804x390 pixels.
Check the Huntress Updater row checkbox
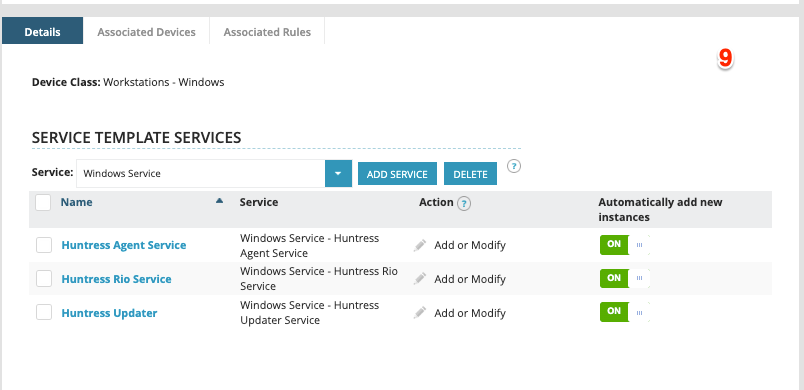click(44, 312)
